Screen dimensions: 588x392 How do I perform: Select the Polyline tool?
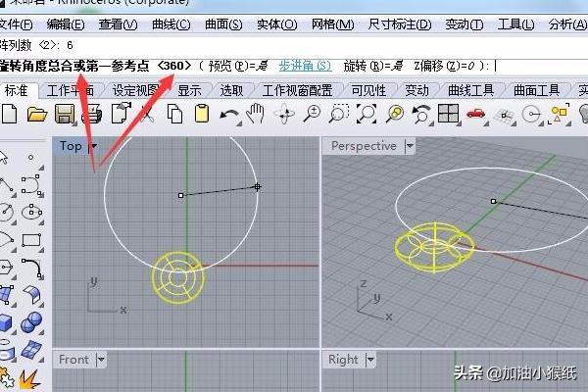coord(7,185)
